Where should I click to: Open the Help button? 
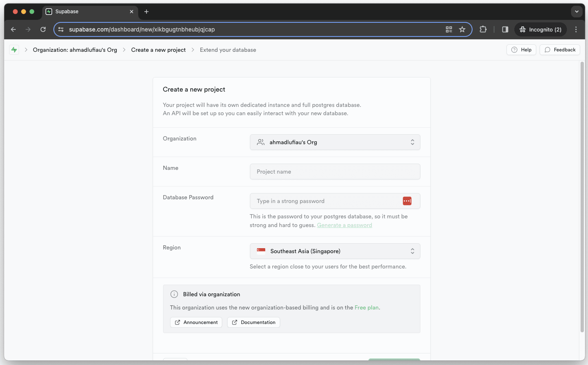click(521, 50)
